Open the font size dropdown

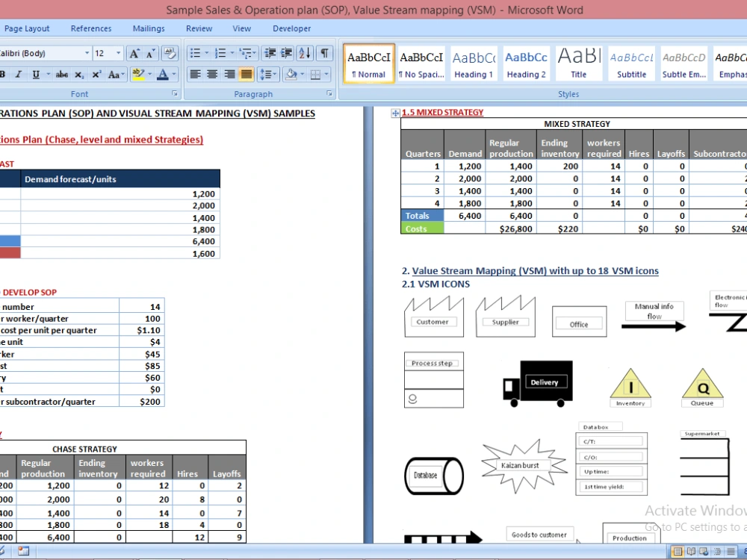tap(119, 53)
